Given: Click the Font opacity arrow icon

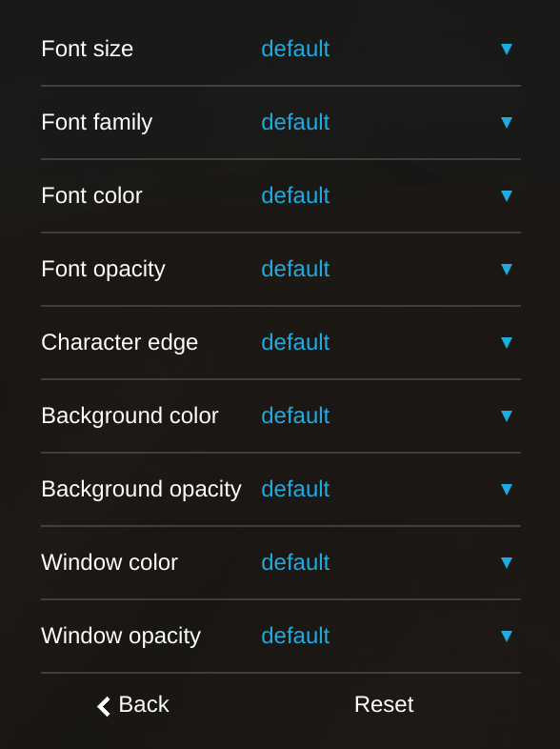Looking at the screenshot, I should 507,269.
